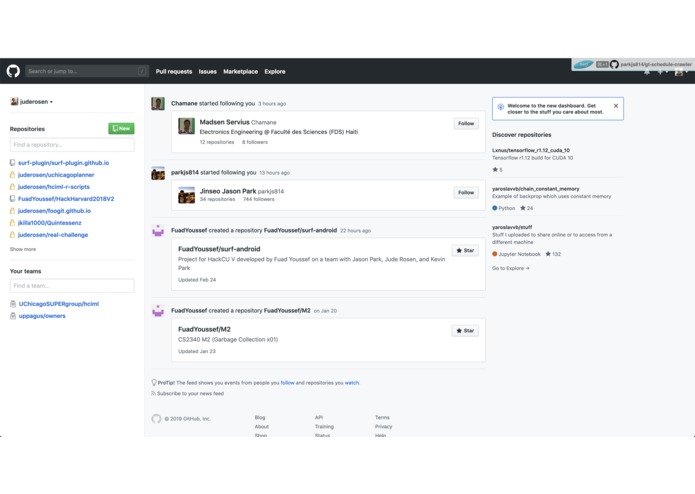Focus the Search or jump to field
This screenshot has width=695, height=494.
(87, 71)
